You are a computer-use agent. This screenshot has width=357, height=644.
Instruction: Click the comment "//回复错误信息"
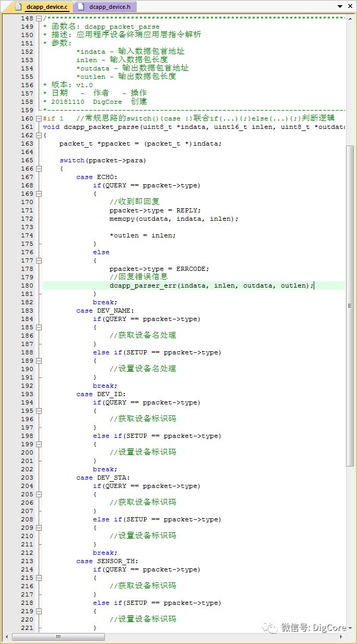(x=139, y=277)
